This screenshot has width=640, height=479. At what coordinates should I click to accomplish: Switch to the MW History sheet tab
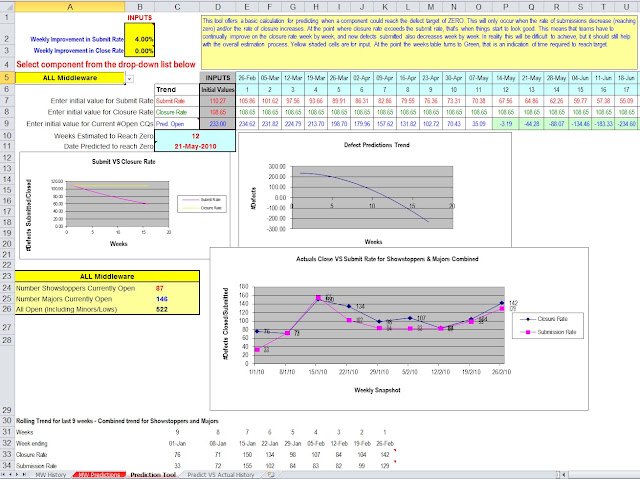tap(51, 475)
